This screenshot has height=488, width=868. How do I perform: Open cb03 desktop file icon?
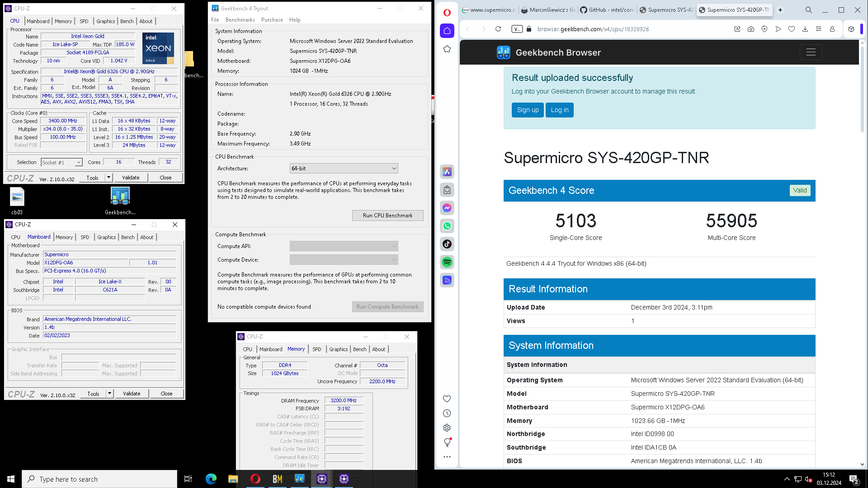[x=17, y=202]
